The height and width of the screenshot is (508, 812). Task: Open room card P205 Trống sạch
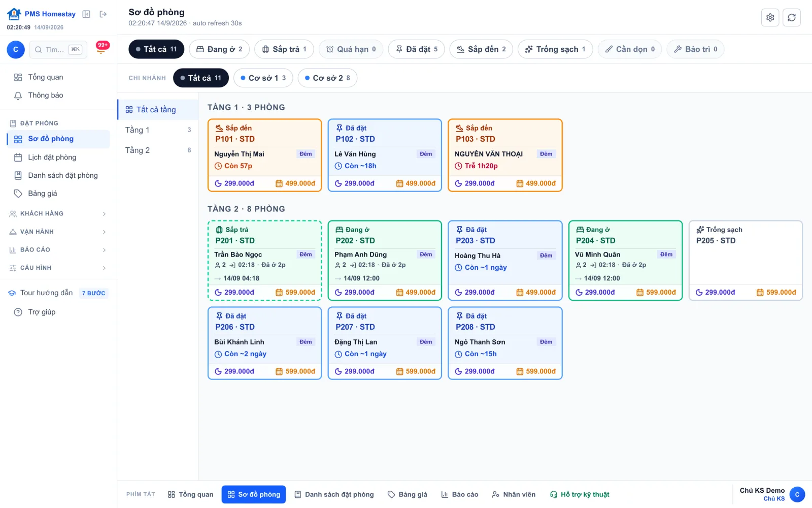click(x=746, y=261)
